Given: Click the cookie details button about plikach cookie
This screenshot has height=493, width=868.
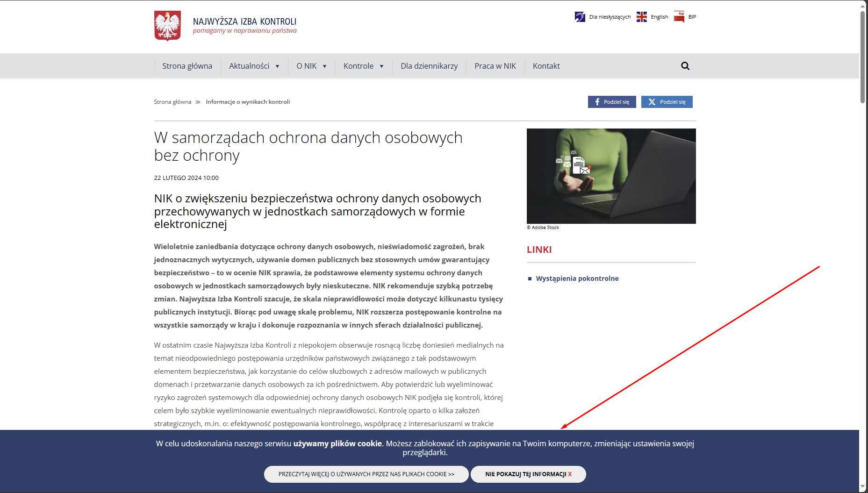Looking at the screenshot, I should tap(366, 474).
